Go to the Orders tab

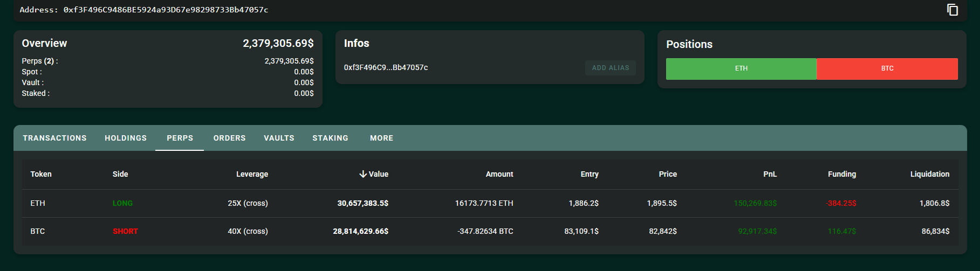(x=229, y=138)
